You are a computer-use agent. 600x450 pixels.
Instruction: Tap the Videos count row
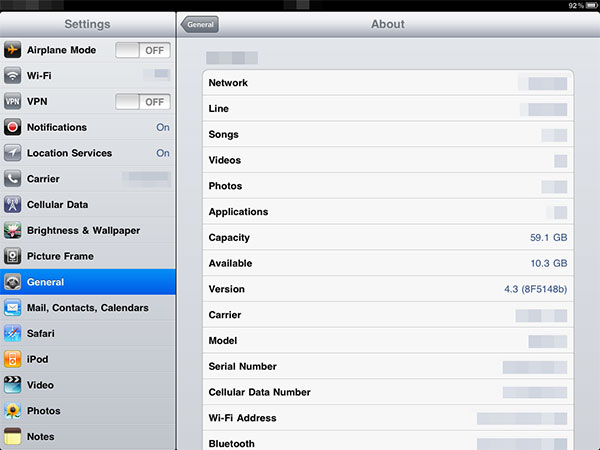388,160
